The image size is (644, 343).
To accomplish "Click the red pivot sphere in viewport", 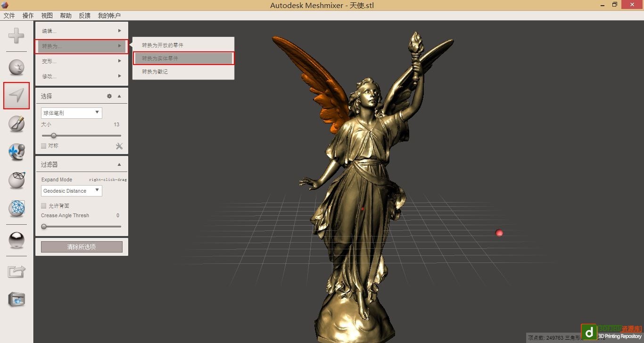I will (499, 233).
